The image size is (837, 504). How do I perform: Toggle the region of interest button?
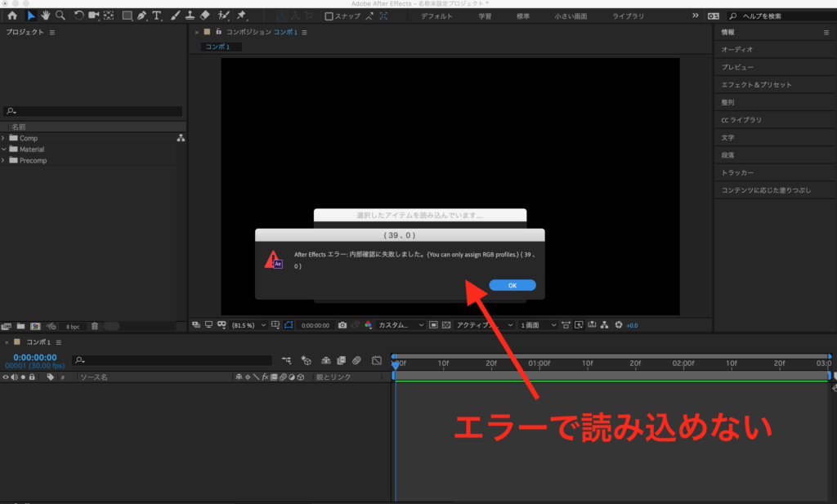(433, 325)
